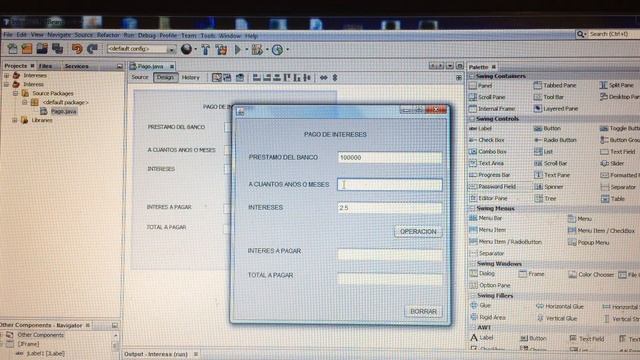The image size is (640, 360).
Task: Select the Check Box palette item
Action: pyautogui.click(x=487, y=140)
